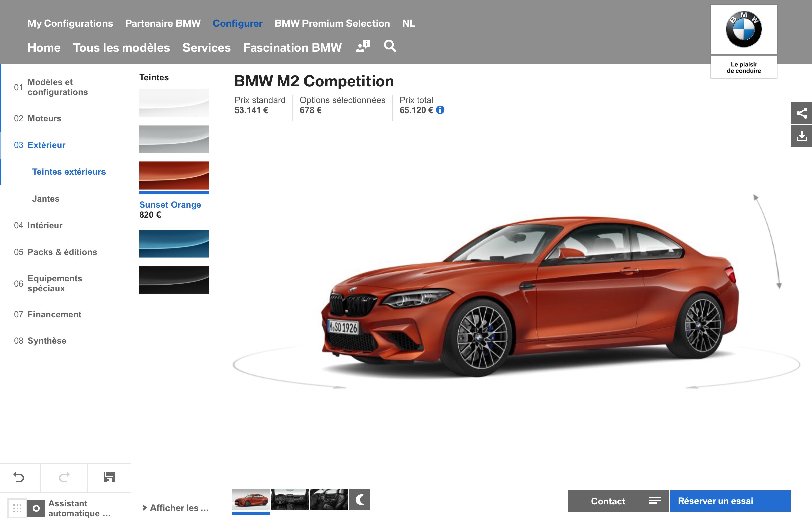Click the redo arrow icon
This screenshot has height=523, width=812.
pyautogui.click(x=64, y=477)
